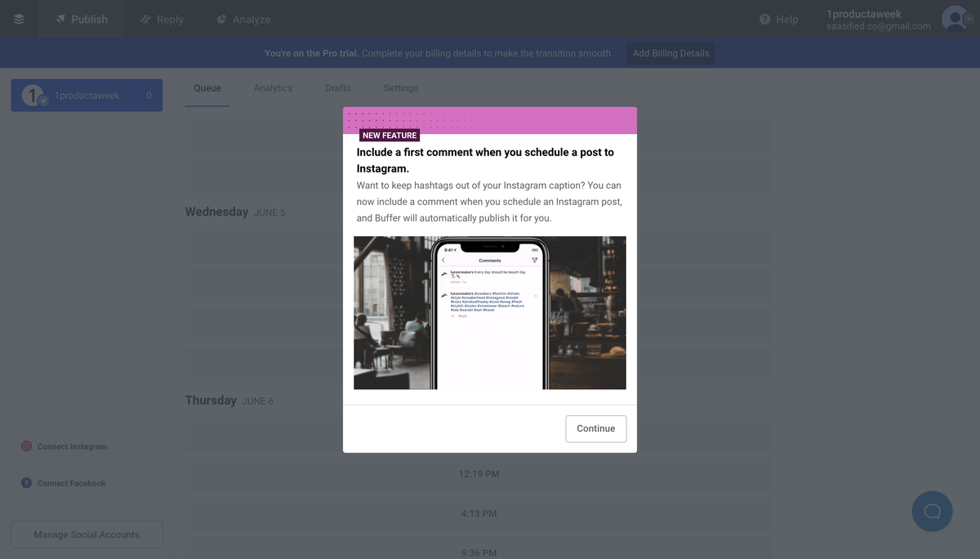Switch to the Queue tab
Viewport: 980px width, 559px height.
coord(207,87)
